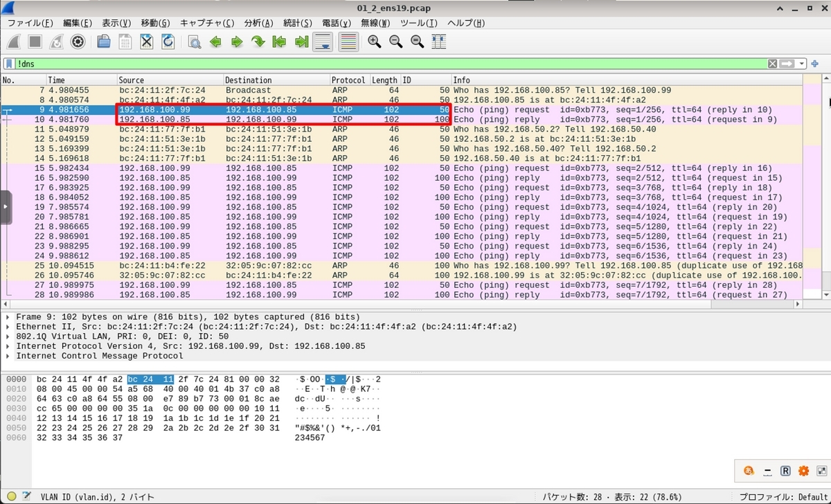Go forward in packet history with the right arrow

tap(237, 42)
